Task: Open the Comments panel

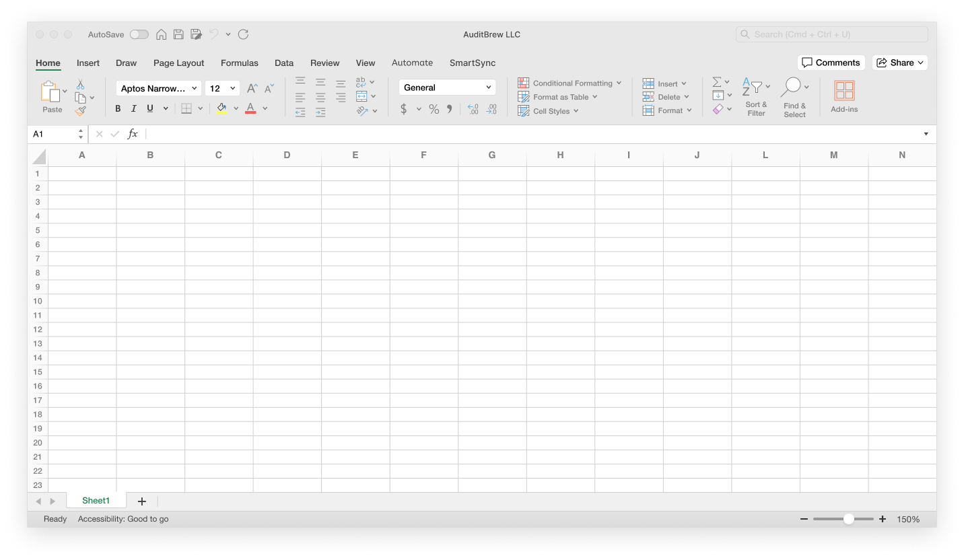Action: point(831,62)
